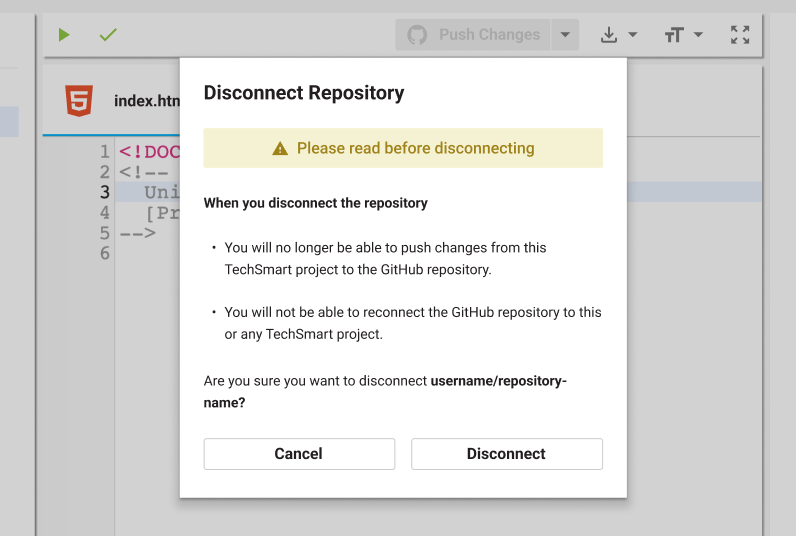Click the "username/repository-name?" bold text

tap(385, 391)
